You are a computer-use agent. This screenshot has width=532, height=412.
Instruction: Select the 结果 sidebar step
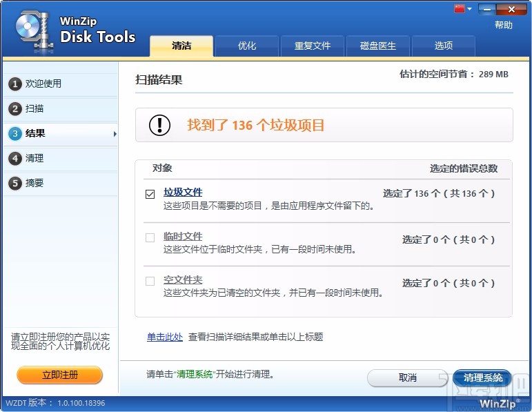61,134
